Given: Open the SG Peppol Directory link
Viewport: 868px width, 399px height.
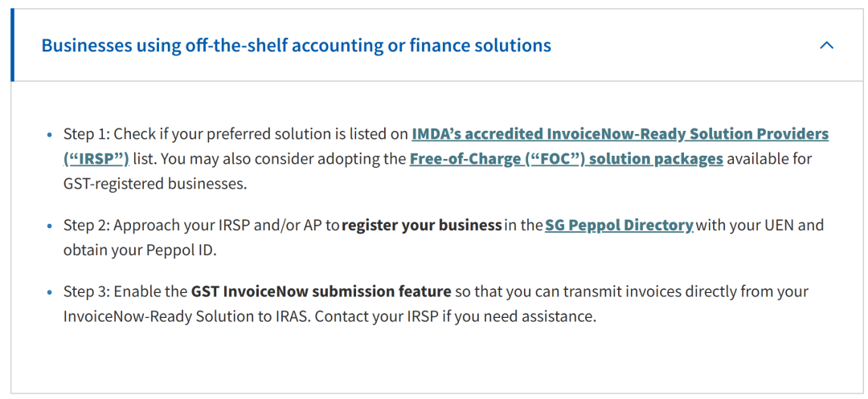Looking at the screenshot, I should (619, 226).
